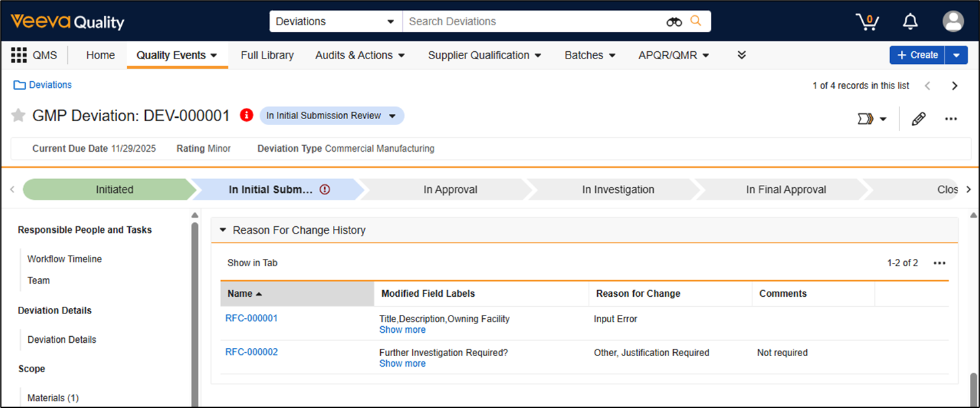Viewport: 980px width, 408px height.
Task: Go to the Full Library tab
Action: click(x=267, y=55)
